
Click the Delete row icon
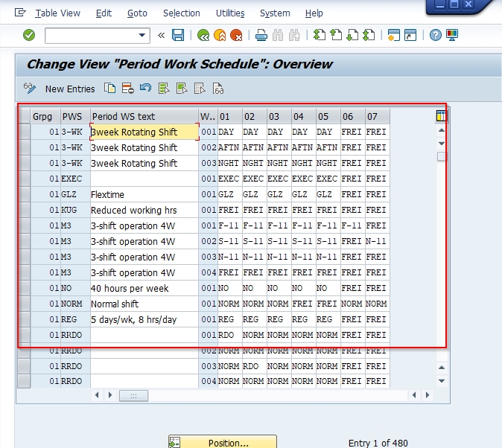click(x=127, y=89)
